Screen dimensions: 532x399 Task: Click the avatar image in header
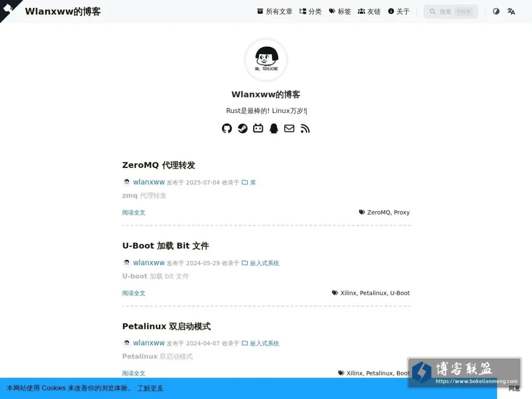266,60
